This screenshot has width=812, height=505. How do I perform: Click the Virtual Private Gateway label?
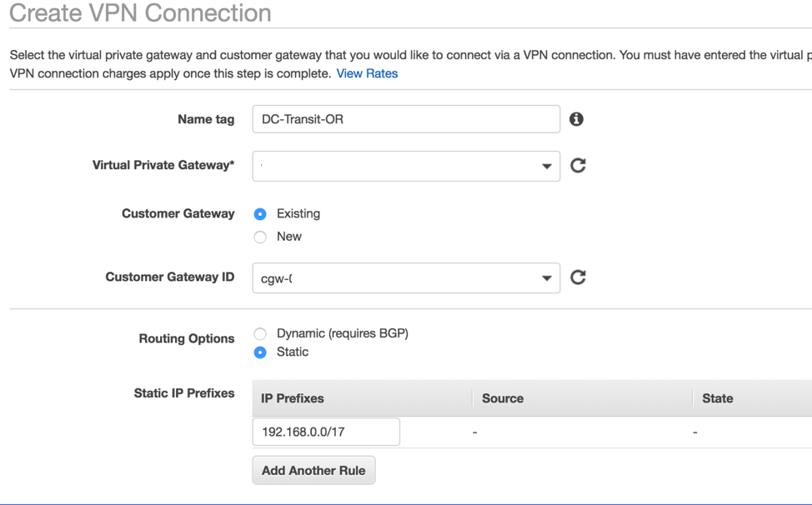[163, 165]
